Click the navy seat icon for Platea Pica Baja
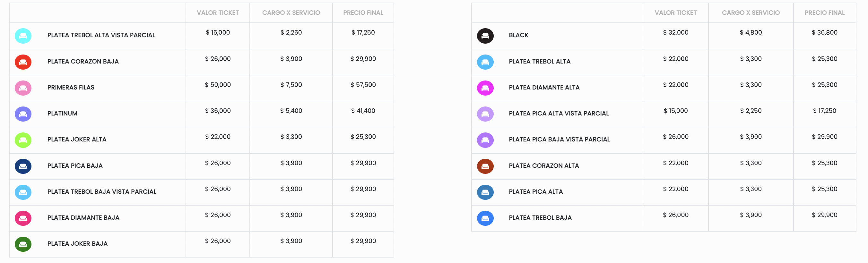This screenshot has width=868, height=263. (23, 166)
